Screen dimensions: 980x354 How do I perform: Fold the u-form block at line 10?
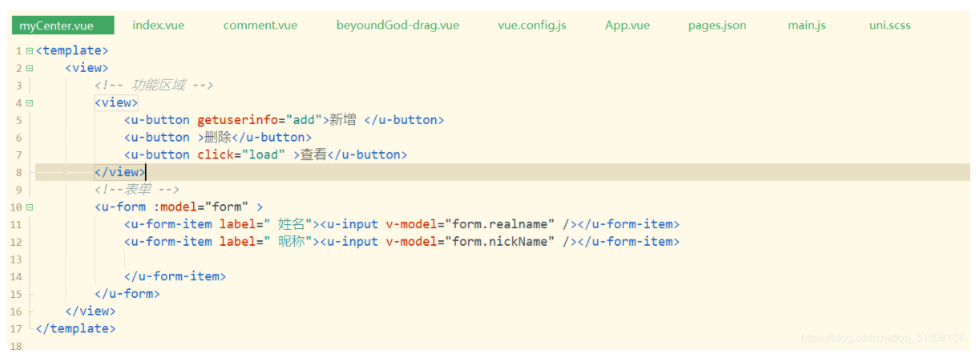[30, 207]
